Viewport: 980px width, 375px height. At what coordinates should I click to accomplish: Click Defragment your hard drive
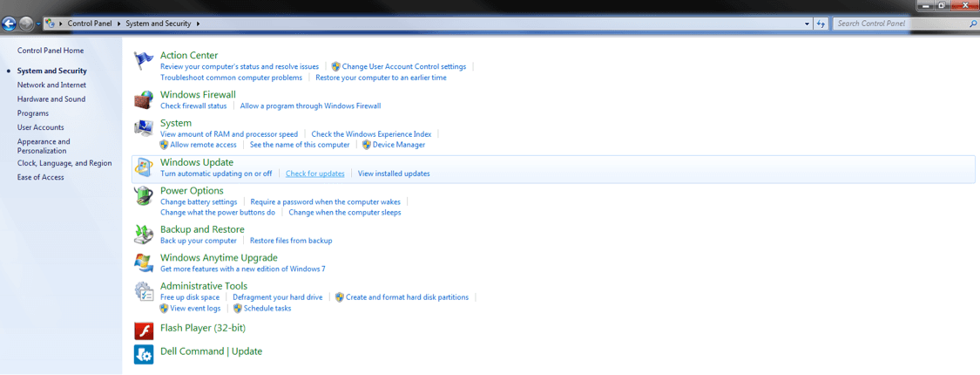point(278,297)
